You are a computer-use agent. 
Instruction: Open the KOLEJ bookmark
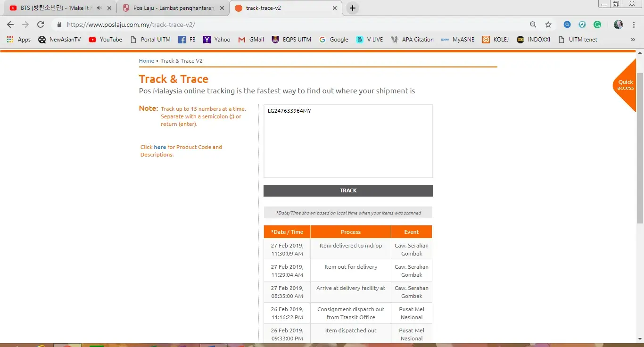[496, 40]
